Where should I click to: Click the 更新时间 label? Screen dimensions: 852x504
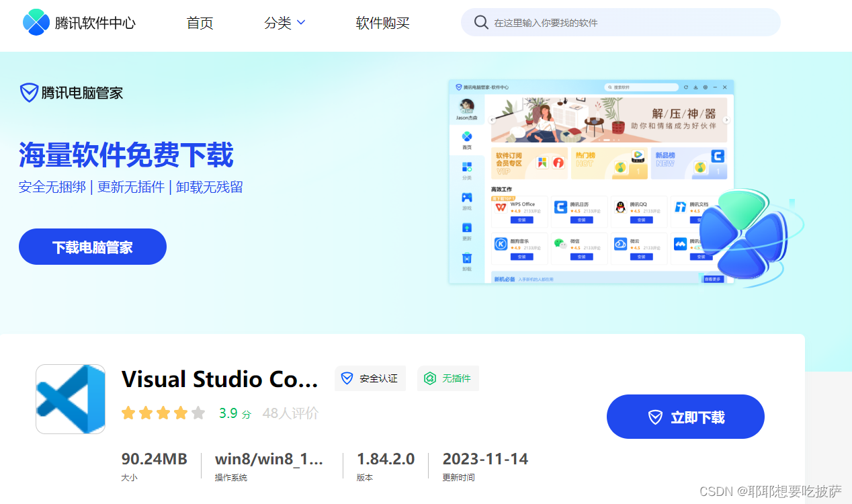pyautogui.click(x=458, y=478)
